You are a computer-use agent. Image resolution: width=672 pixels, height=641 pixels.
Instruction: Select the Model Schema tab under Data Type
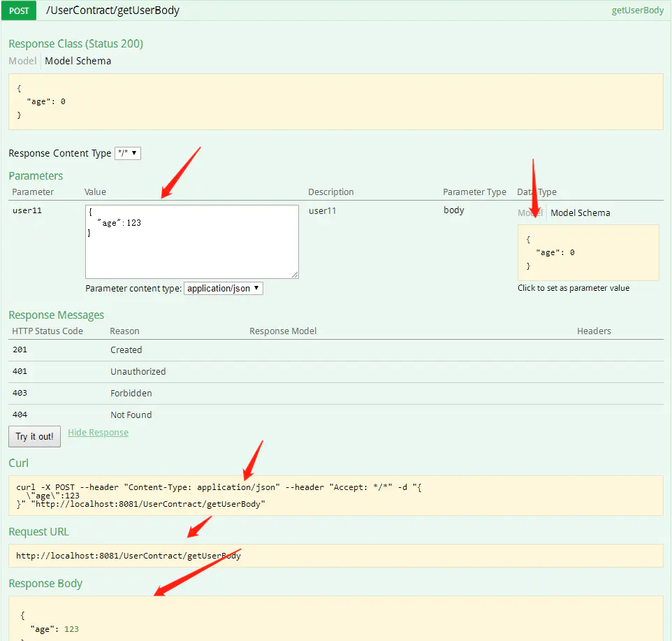(580, 213)
